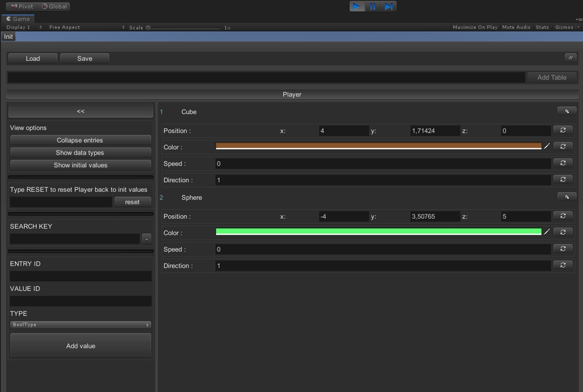Screen dimensions: 583x392
Task: Click the Save button
Action: [84, 58]
